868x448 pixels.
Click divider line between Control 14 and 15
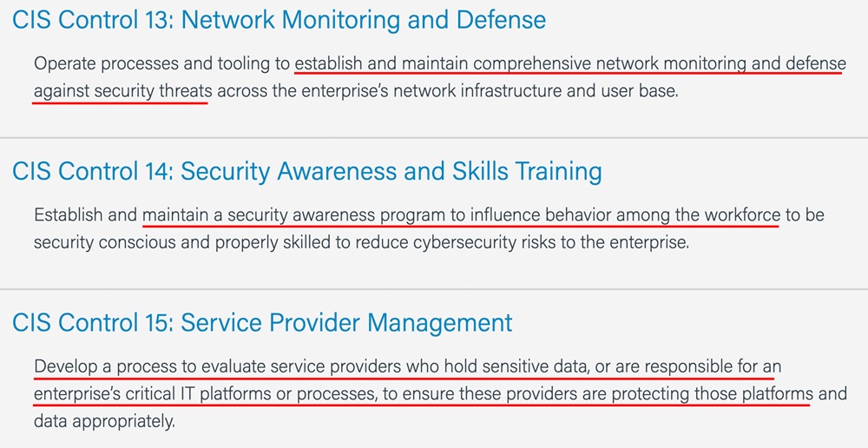[434, 288]
